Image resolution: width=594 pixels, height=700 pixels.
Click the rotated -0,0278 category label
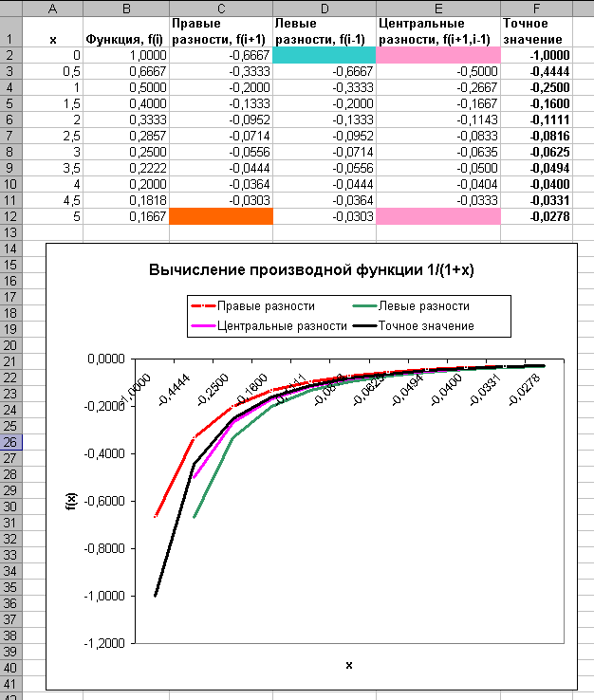[x=525, y=390]
